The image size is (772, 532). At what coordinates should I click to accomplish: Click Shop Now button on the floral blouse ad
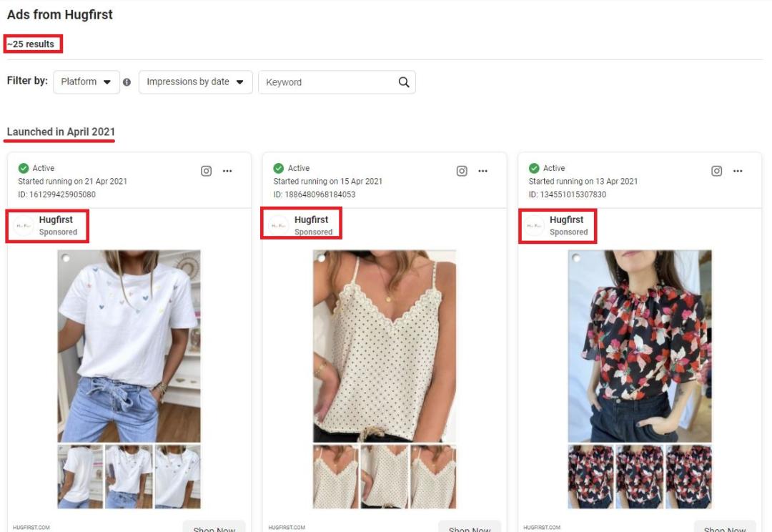click(725, 526)
